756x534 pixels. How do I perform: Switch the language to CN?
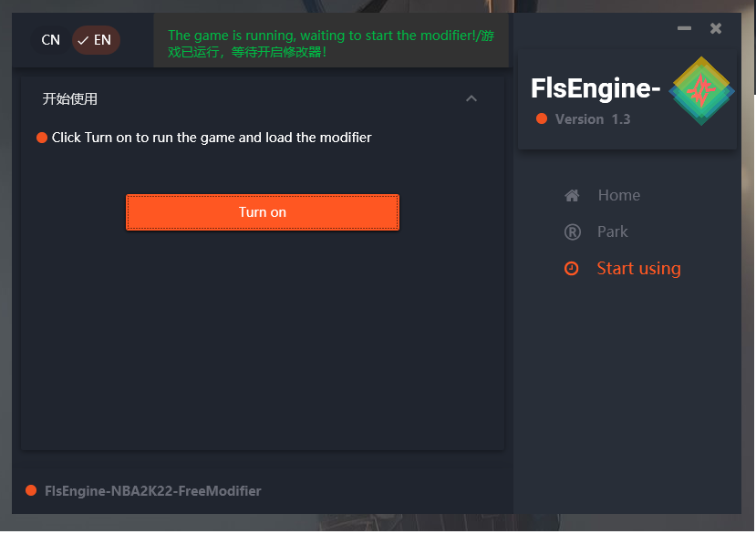point(51,40)
